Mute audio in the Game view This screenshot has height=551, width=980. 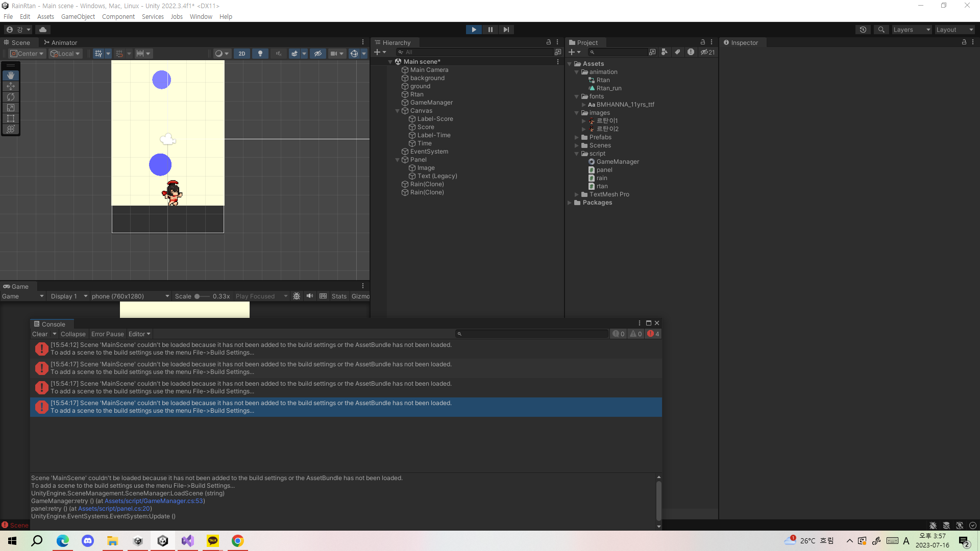click(x=310, y=296)
